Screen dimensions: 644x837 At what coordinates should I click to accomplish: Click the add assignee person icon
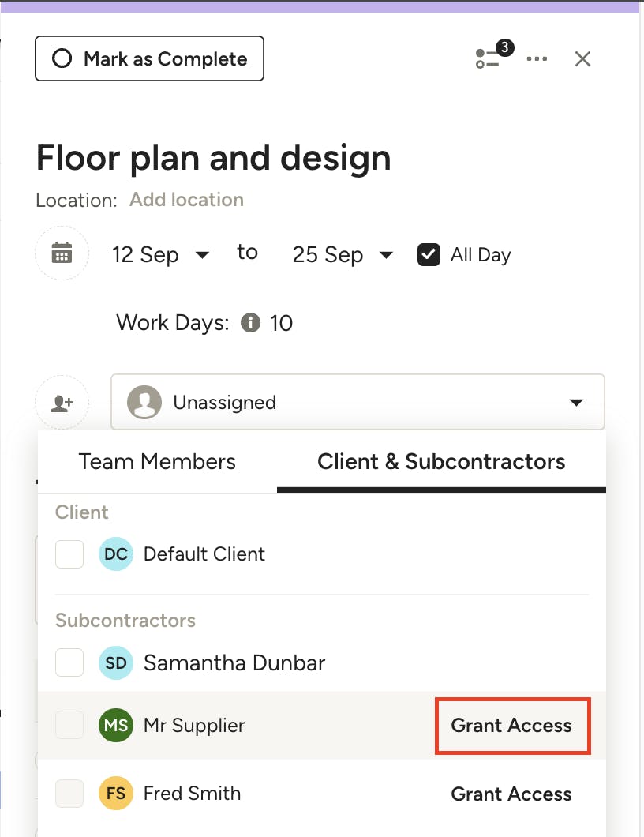pyautogui.click(x=62, y=403)
